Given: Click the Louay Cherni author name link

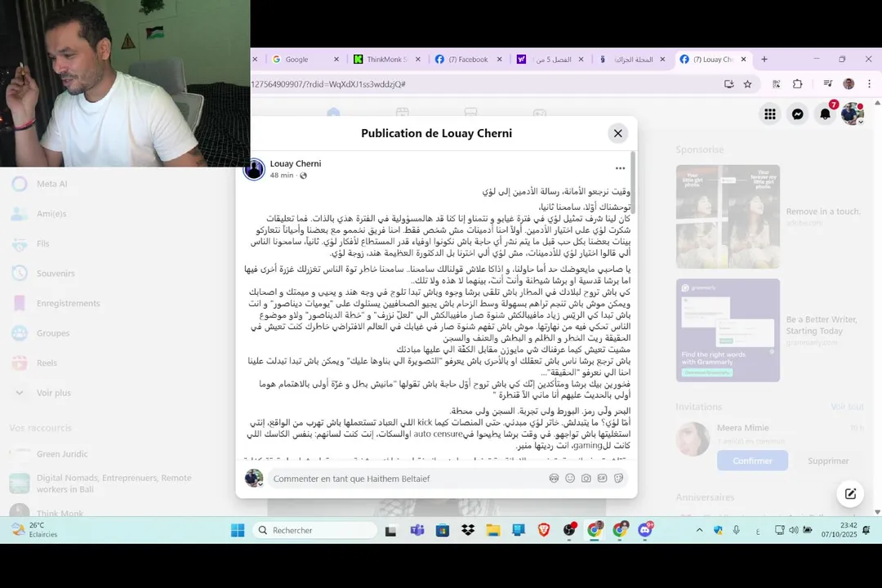Looking at the screenshot, I should coord(296,163).
